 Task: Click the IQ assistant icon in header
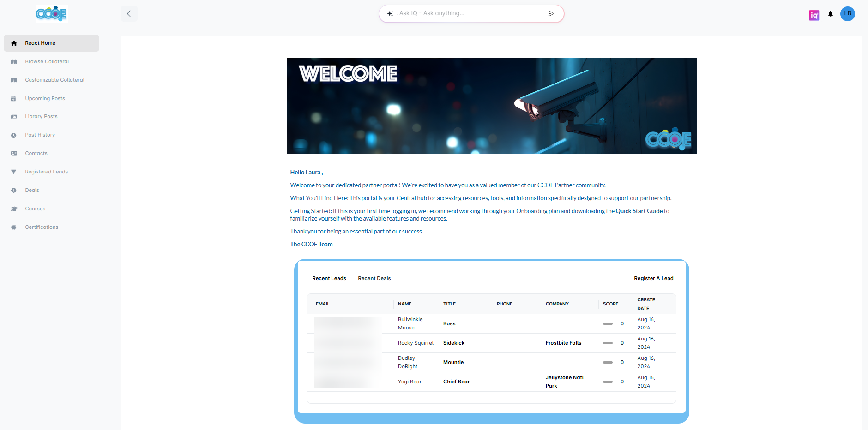pos(814,15)
